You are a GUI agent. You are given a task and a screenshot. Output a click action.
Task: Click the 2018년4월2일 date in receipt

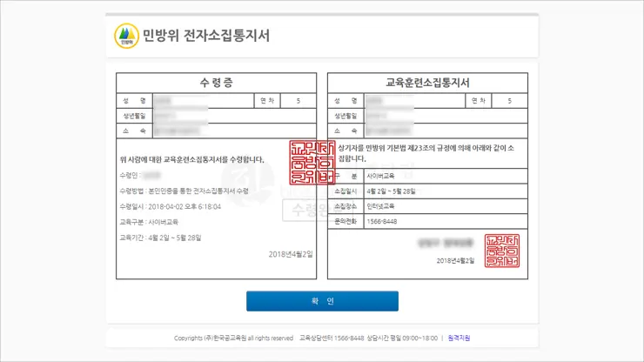291,254
